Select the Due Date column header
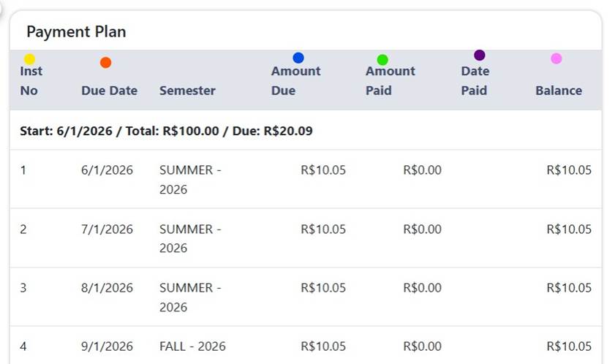The height and width of the screenshot is (364, 615). pyautogui.click(x=110, y=91)
